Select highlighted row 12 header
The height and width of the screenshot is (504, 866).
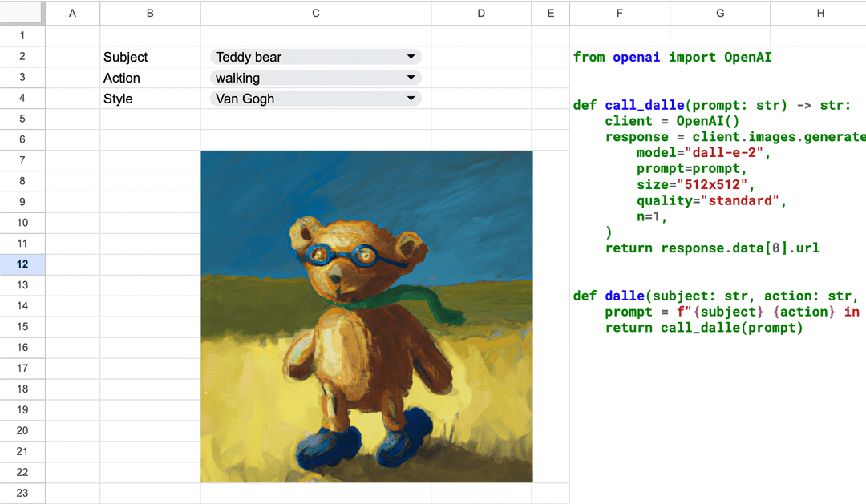click(x=22, y=264)
